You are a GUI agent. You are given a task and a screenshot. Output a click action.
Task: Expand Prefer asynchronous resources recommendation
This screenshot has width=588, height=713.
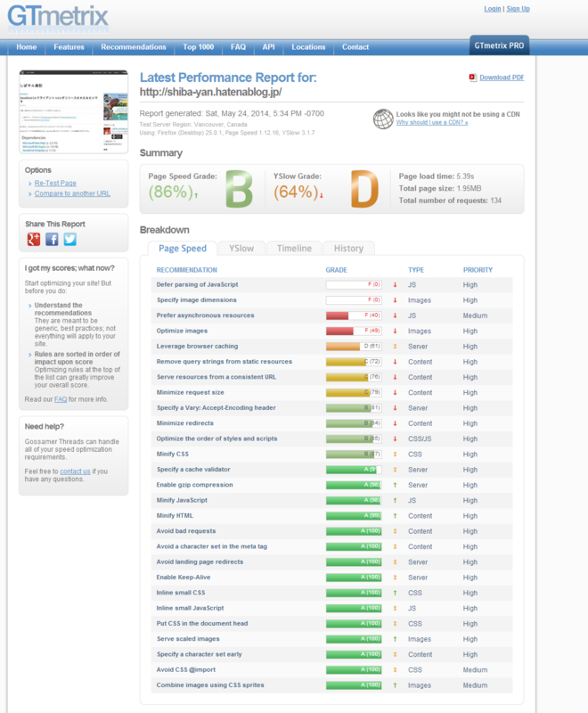tap(205, 316)
